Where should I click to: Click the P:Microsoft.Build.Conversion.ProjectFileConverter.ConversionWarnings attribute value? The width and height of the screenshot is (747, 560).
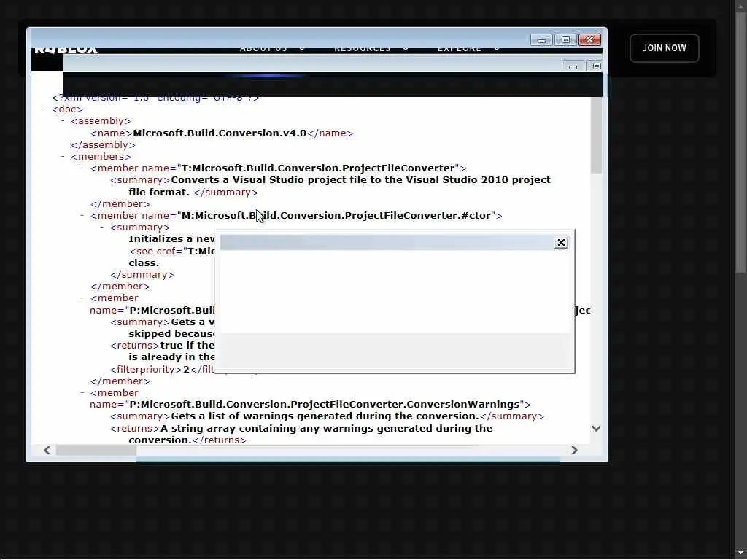[325, 404]
